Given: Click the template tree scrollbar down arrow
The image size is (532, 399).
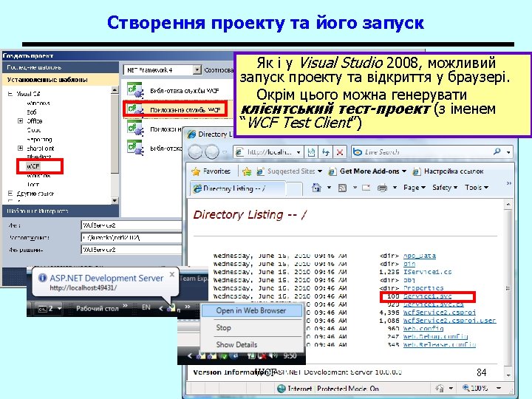Looking at the screenshot, I should pos(115,200).
